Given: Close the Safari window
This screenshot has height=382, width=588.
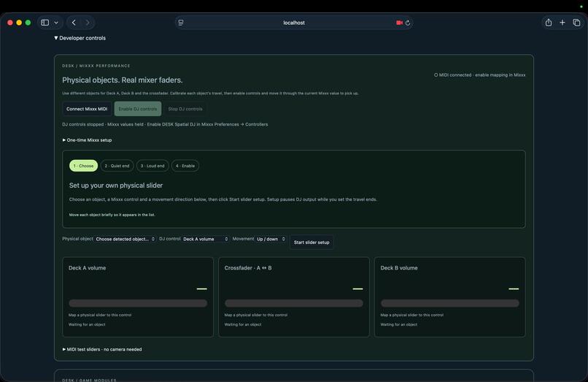Looking at the screenshot, I should (x=10, y=23).
